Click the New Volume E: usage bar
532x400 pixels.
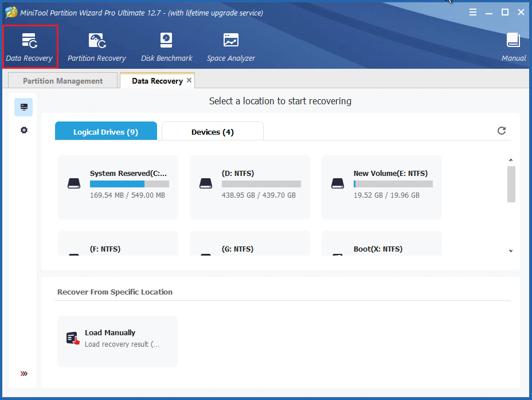(x=393, y=184)
